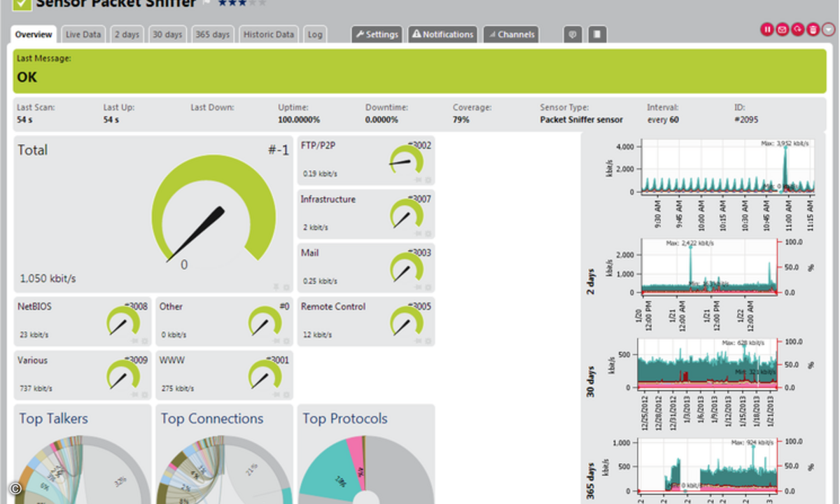This screenshot has width=840, height=504.
Task: Open the 2 days tab
Action: (127, 34)
